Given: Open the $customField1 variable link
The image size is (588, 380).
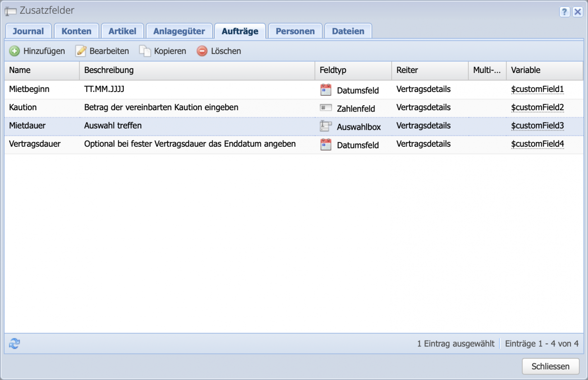Looking at the screenshot, I should coord(537,89).
